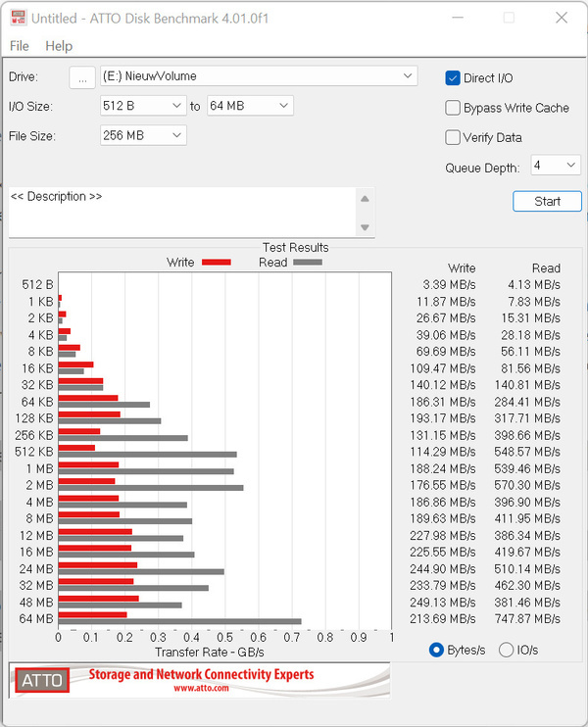
Task: Click the Write column header in results
Action: coord(462,268)
